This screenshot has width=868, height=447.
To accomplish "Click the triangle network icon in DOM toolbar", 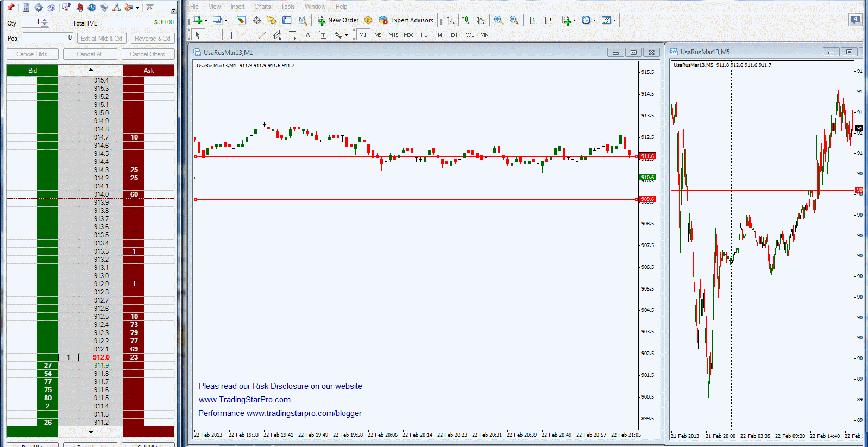I will click(x=116, y=8).
